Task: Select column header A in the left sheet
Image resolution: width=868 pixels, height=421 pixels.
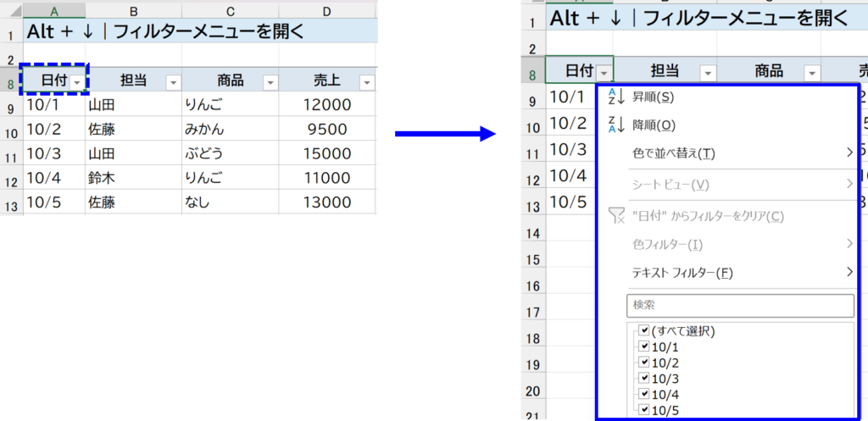Action: 54,11
